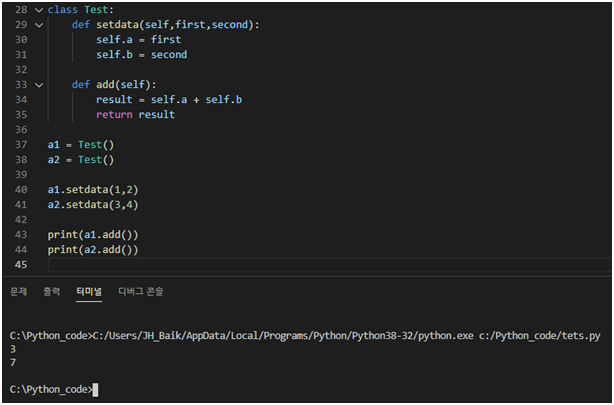Click 'c:/Python_code/tets.py' path in terminal
This screenshot has height=405, width=614.
coord(540,336)
